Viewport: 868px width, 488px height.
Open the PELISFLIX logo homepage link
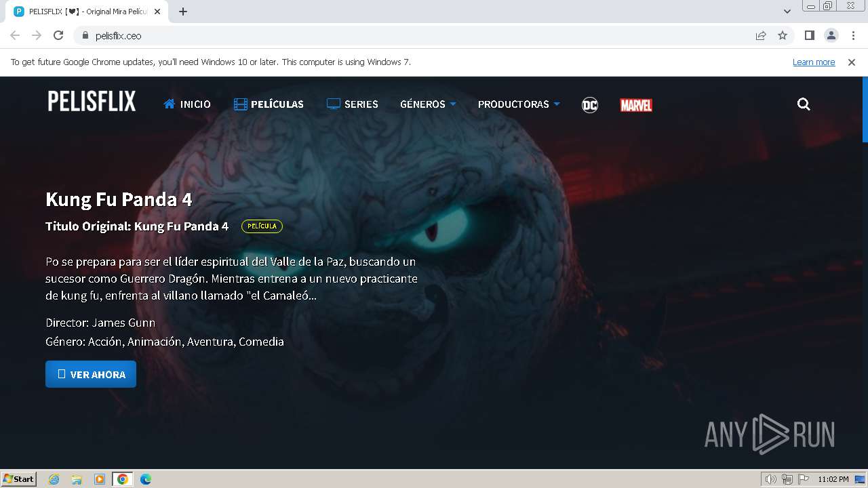tap(92, 102)
